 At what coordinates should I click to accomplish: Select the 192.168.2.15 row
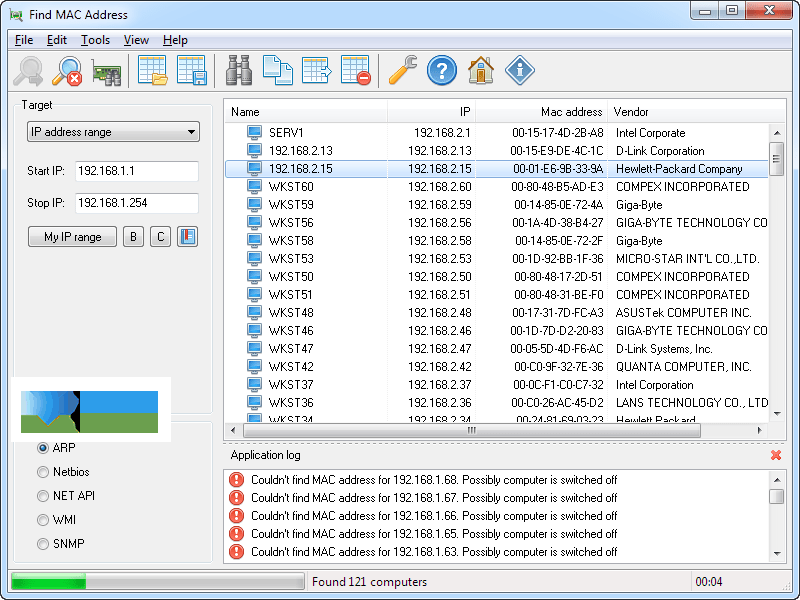coord(496,169)
